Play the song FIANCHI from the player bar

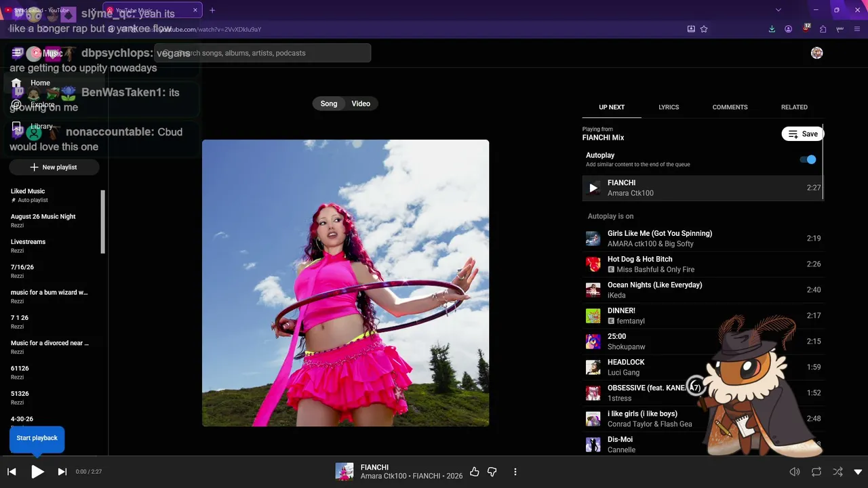[38, 472]
